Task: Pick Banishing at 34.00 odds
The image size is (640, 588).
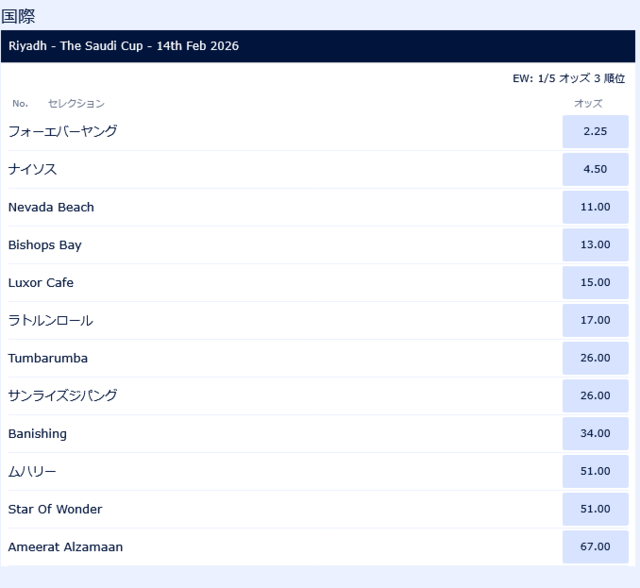Action: [595, 434]
